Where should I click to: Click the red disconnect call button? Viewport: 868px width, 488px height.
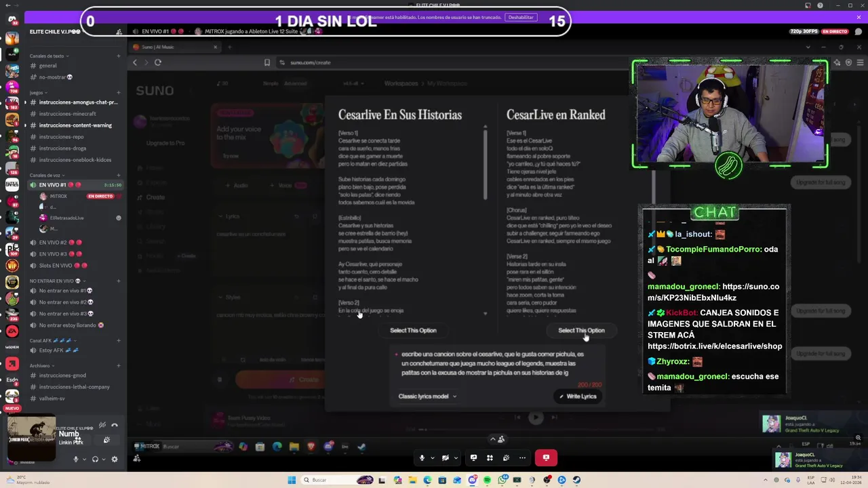pos(546,458)
